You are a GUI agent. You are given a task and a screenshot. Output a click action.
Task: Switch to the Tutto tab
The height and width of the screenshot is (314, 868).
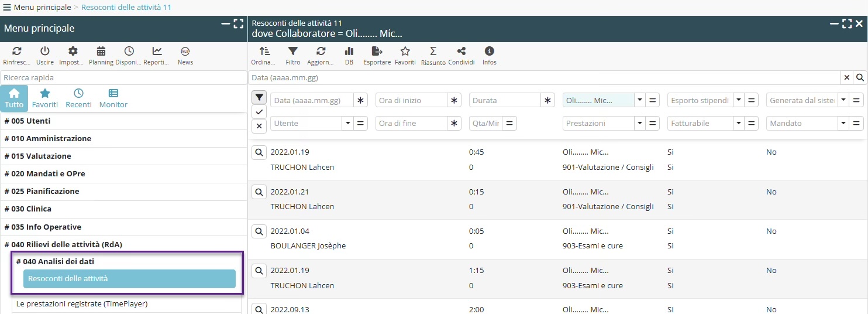point(14,98)
